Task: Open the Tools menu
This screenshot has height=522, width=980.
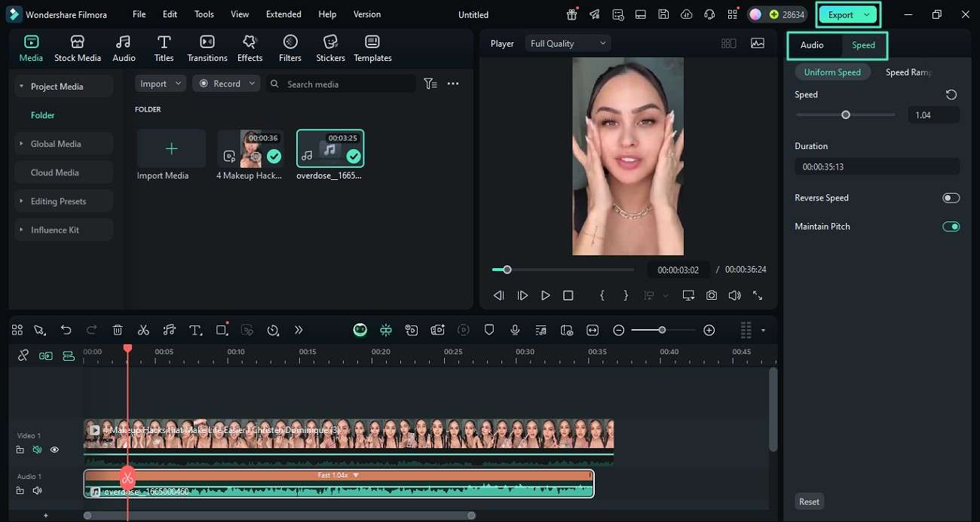Action: point(204,14)
